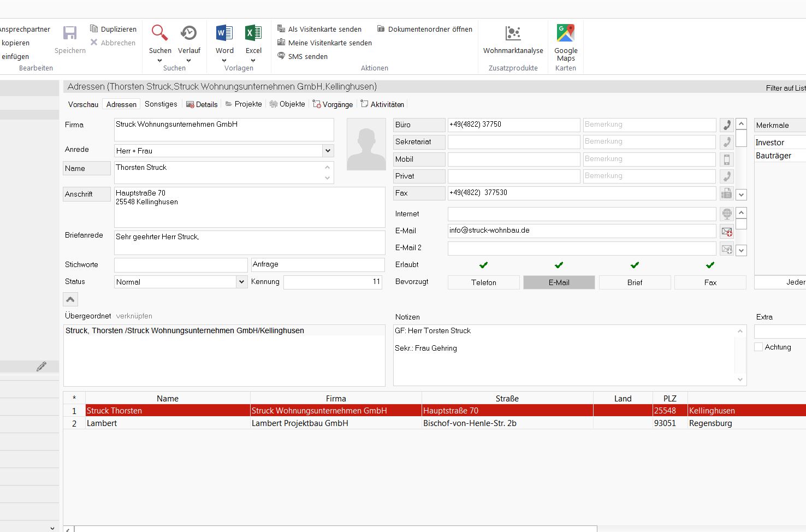Image resolution: width=806 pixels, height=532 pixels.
Task: Switch to the Aktivitäten tab
Action: (x=382, y=104)
